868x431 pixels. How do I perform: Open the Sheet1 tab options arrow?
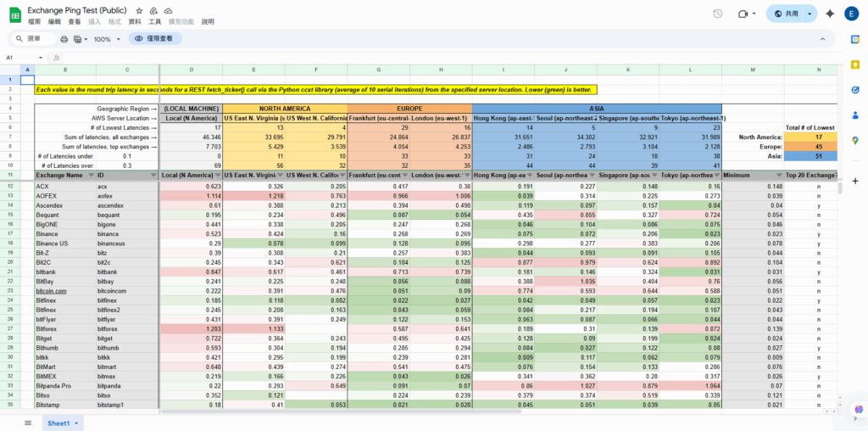(x=75, y=423)
